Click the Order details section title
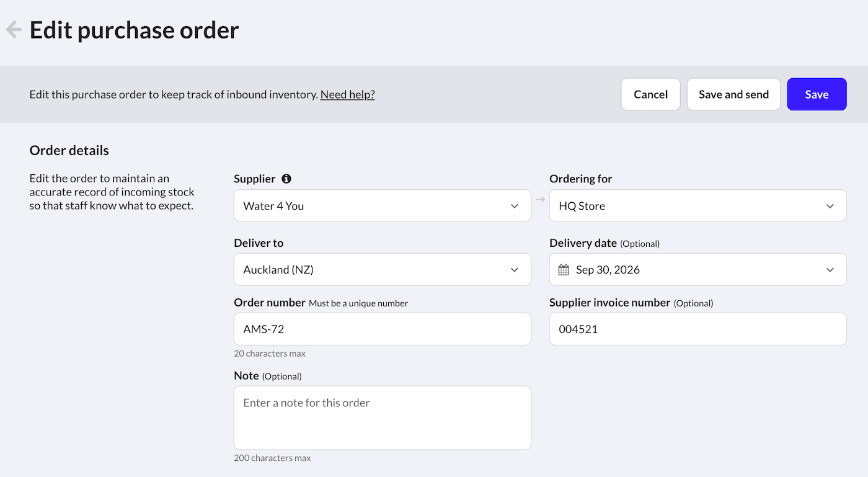868x477 pixels. click(69, 150)
